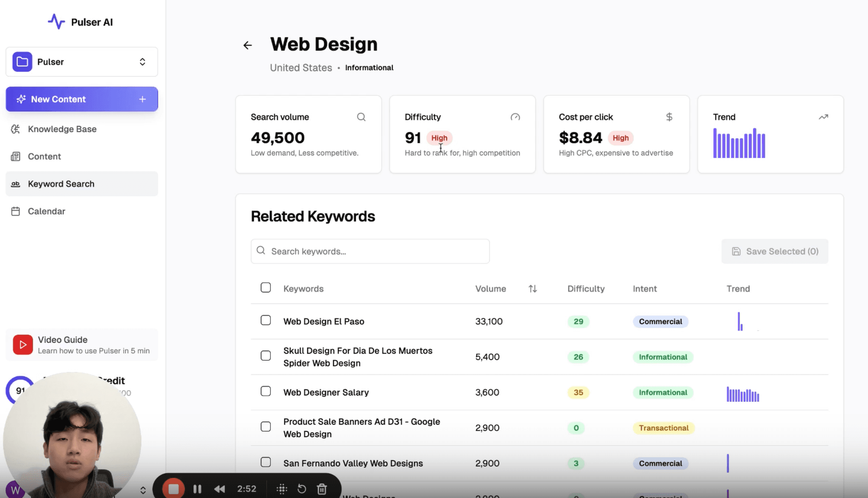Click the New Content button
This screenshot has width=868, height=498.
82,99
